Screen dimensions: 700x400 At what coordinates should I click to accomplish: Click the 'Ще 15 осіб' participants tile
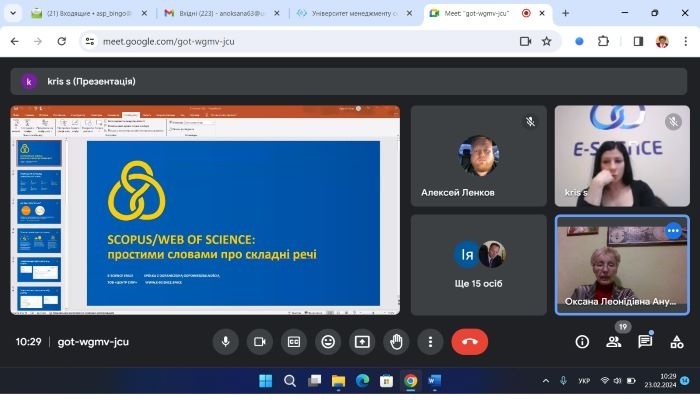pyautogui.click(x=477, y=265)
